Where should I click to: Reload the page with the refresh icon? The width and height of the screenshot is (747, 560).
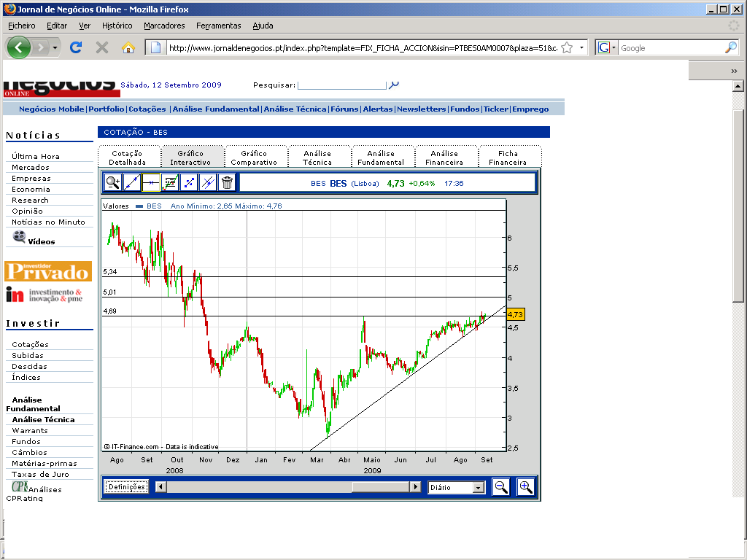pos(76,47)
